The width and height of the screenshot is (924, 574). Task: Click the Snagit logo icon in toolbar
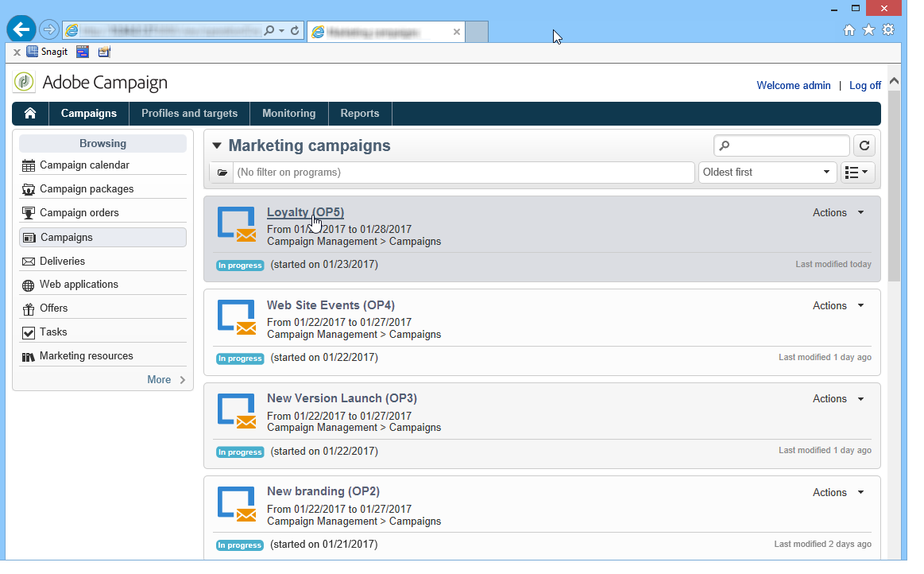click(32, 52)
